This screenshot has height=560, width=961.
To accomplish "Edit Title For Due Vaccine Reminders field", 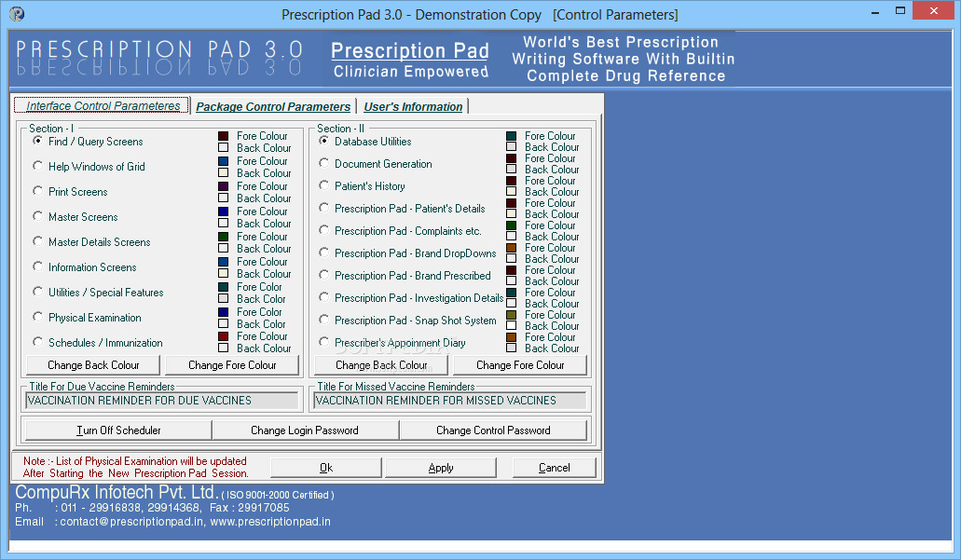I will click(162, 401).
